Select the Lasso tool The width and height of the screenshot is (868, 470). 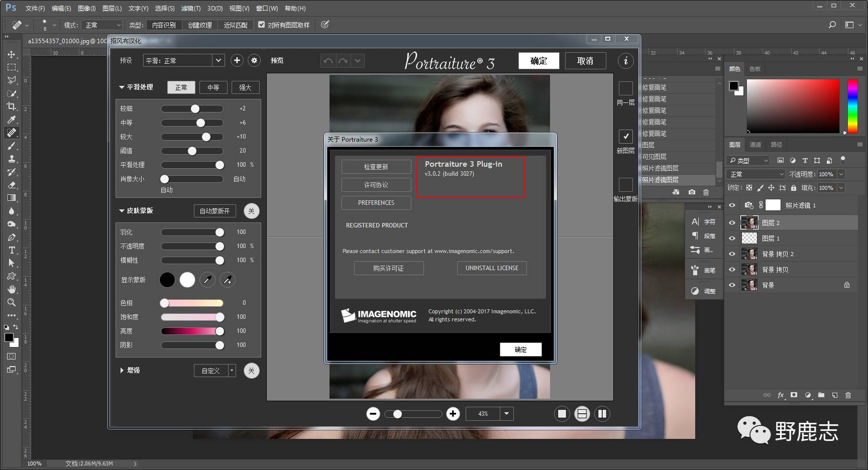point(11,80)
